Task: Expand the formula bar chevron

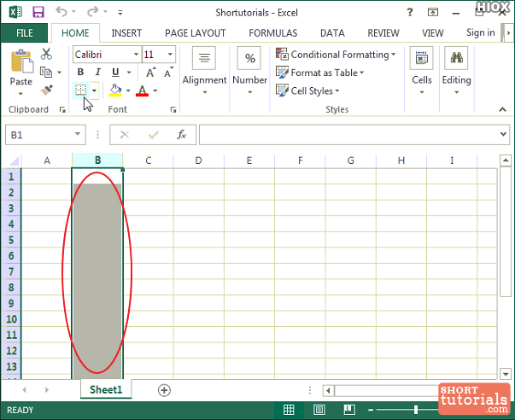Action: tap(503, 134)
